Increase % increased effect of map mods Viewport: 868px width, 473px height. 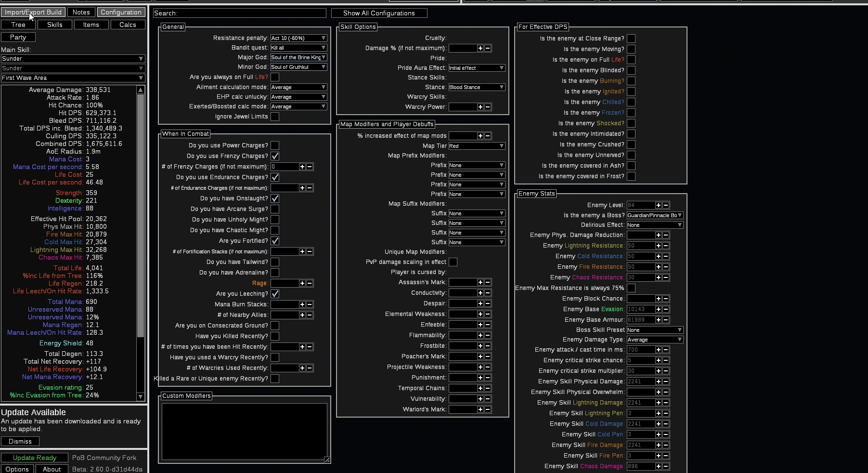pos(480,136)
